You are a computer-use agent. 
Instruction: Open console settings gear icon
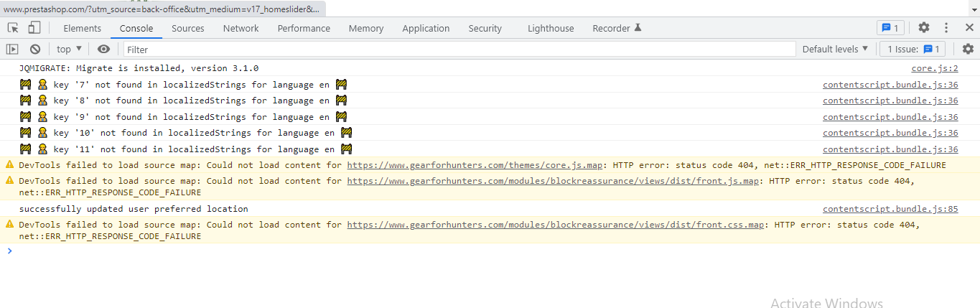(968, 49)
